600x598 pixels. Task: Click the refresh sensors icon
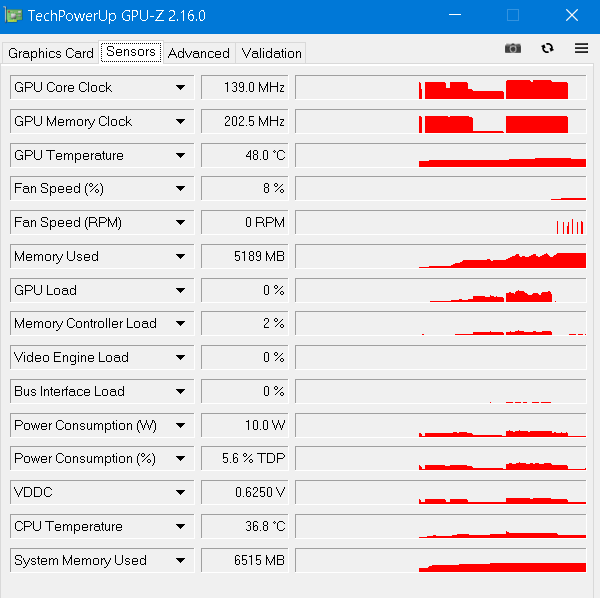tap(547, 48)
